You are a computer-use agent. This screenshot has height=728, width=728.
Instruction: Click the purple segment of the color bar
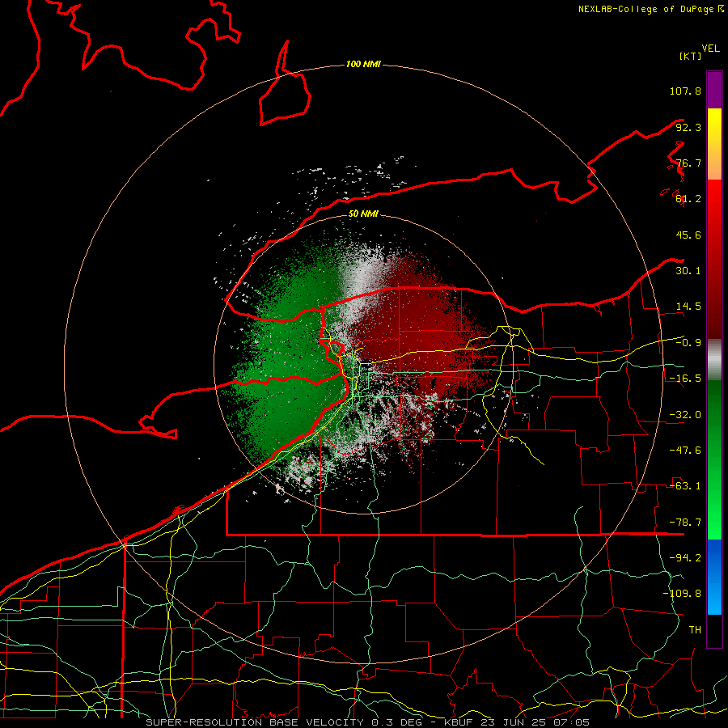pyautogui.click(x=714, y=90)
